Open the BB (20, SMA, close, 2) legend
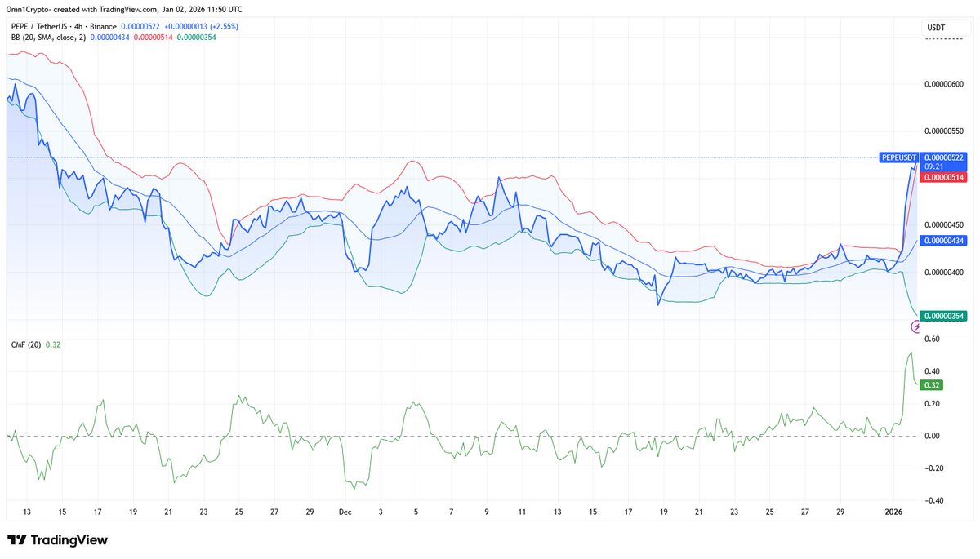Image resolution: width=980 pixels, height=559 pixels. [47, 38]
